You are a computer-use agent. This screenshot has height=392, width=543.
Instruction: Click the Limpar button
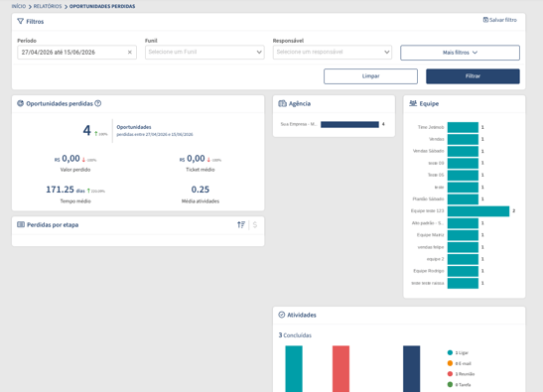370,76
